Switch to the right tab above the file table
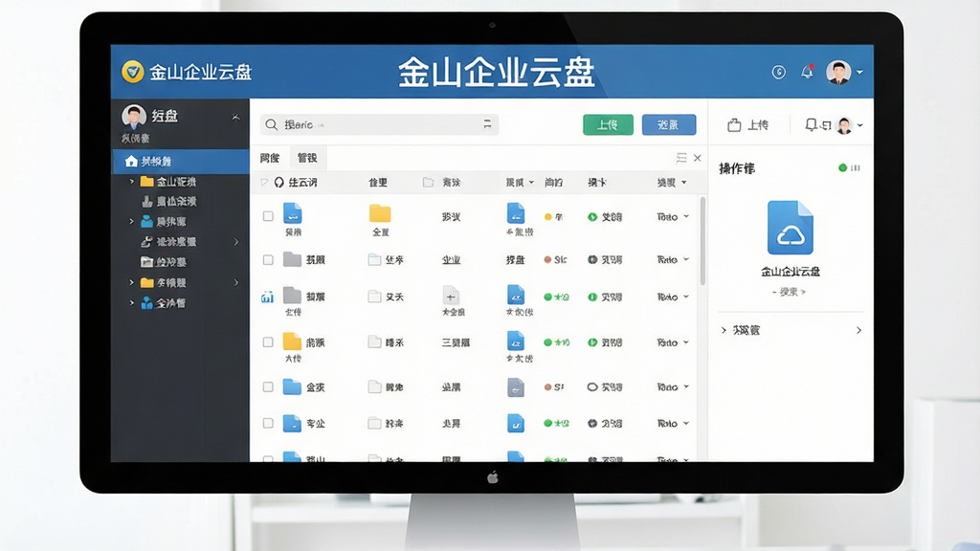The image size is (980, 551). 307,158
